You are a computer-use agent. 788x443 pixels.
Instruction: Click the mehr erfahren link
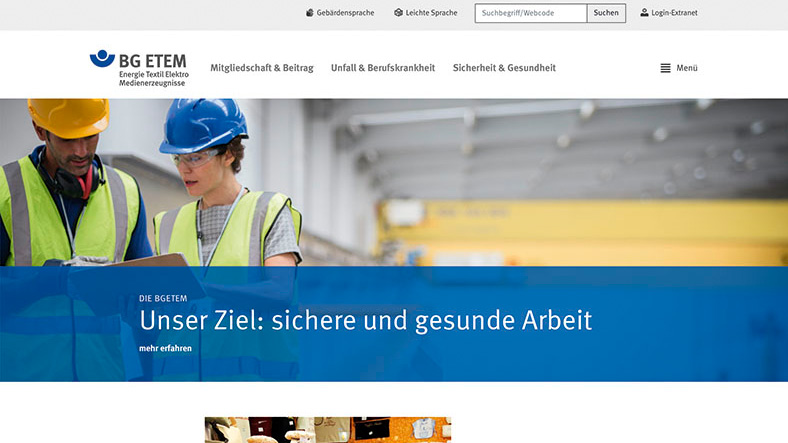click(x=165, y=348)
